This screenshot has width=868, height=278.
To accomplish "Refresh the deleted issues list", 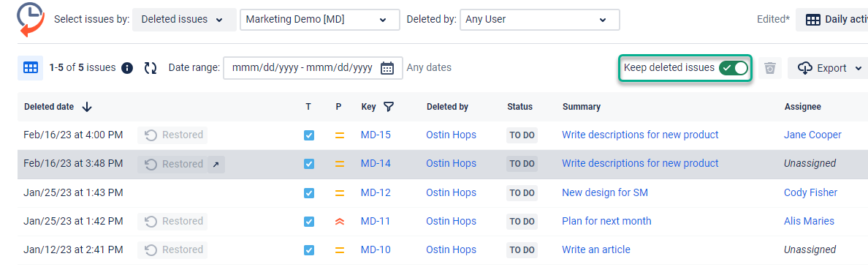I will (x=151, y=68).
